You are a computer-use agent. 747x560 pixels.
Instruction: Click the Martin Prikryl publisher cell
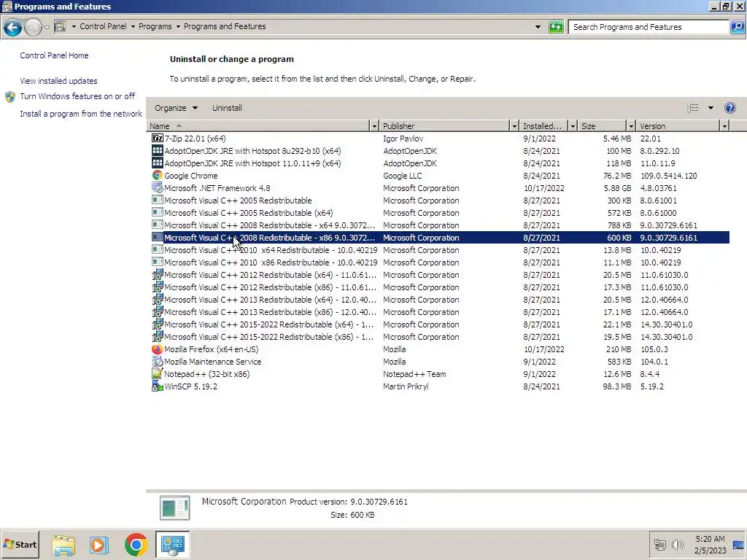pyautogui.click(x=406, y=386)
